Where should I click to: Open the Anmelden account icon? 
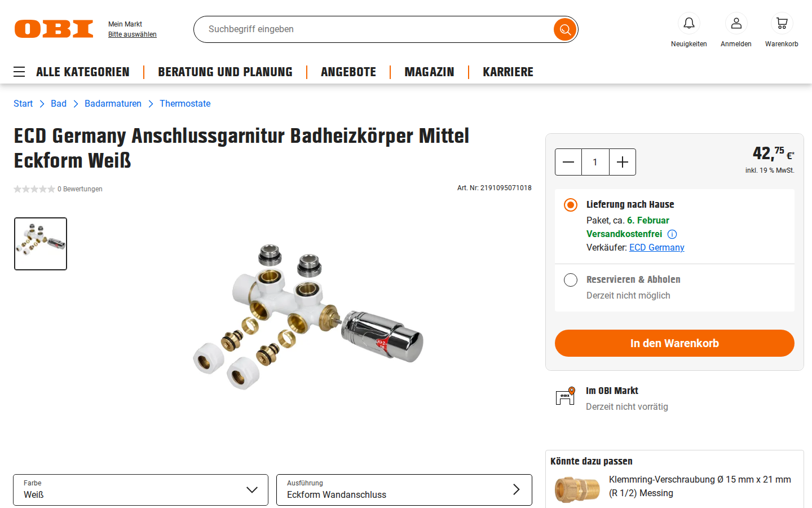736,23
